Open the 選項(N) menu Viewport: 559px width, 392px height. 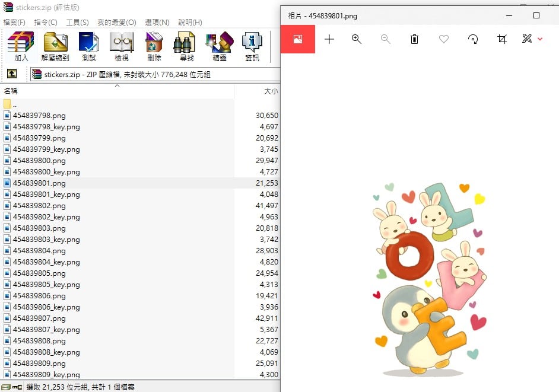click(x=157, y=23)
